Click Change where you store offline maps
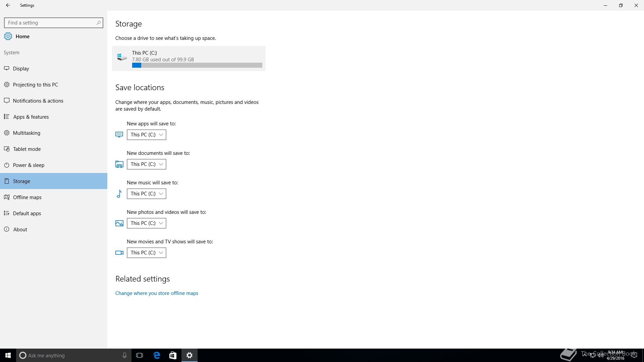 157,293
